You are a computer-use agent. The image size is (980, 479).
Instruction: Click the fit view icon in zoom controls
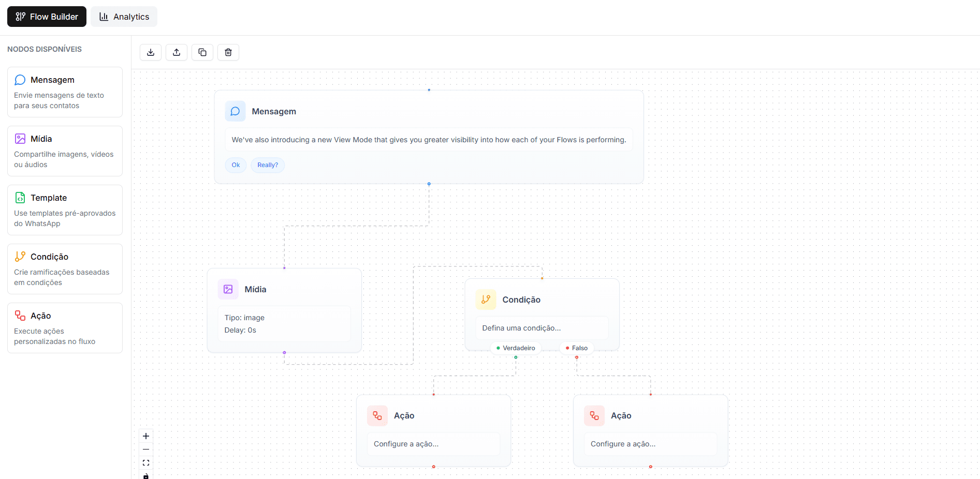[145, 462]
